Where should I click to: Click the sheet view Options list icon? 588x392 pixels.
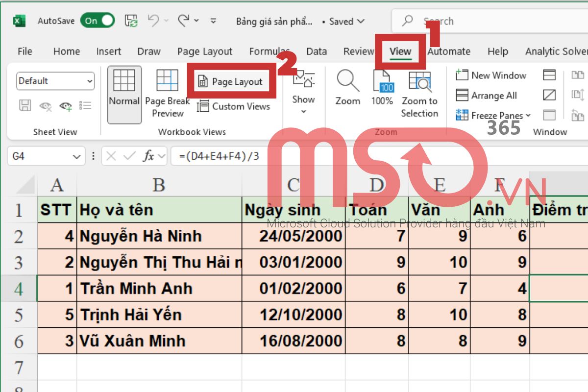(x=85, y=105)
